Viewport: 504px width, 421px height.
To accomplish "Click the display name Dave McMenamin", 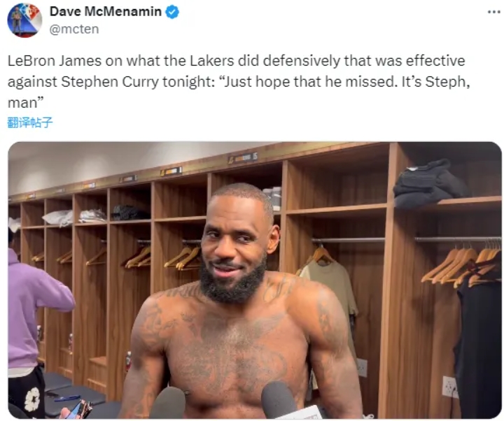I will (x=106, y=12).
